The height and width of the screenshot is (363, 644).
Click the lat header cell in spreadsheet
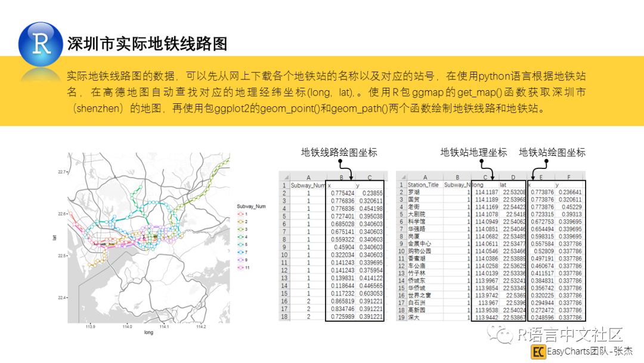click(x=513, y=185)
